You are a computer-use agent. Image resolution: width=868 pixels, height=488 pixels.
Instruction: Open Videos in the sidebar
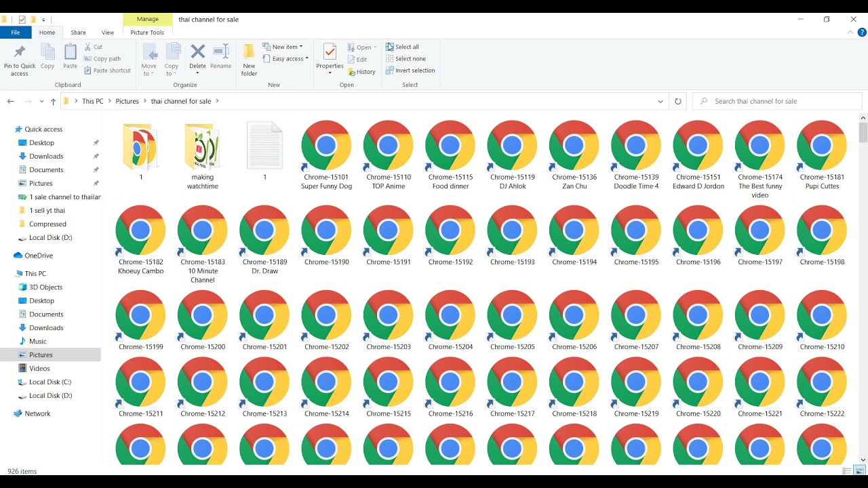39,369
